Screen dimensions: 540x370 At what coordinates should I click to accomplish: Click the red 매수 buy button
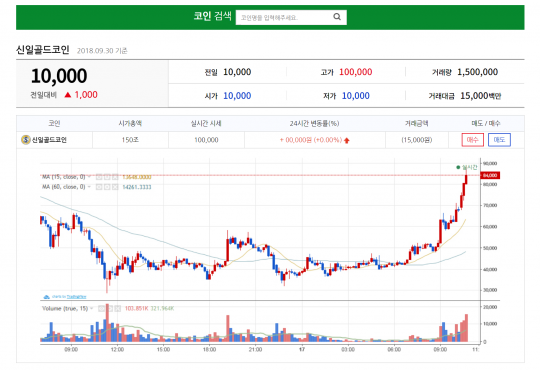[x=472, y=140]
